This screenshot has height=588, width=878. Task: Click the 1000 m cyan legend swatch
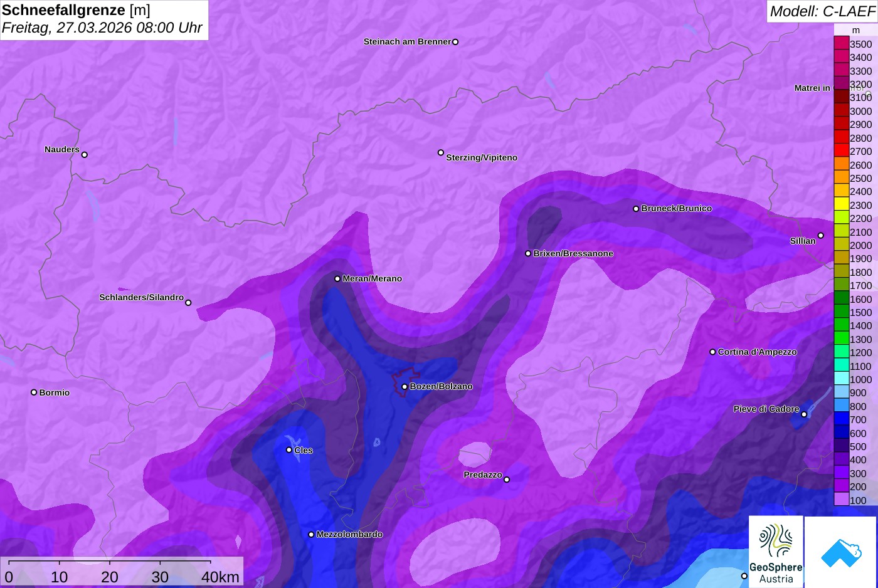[841, 379]
